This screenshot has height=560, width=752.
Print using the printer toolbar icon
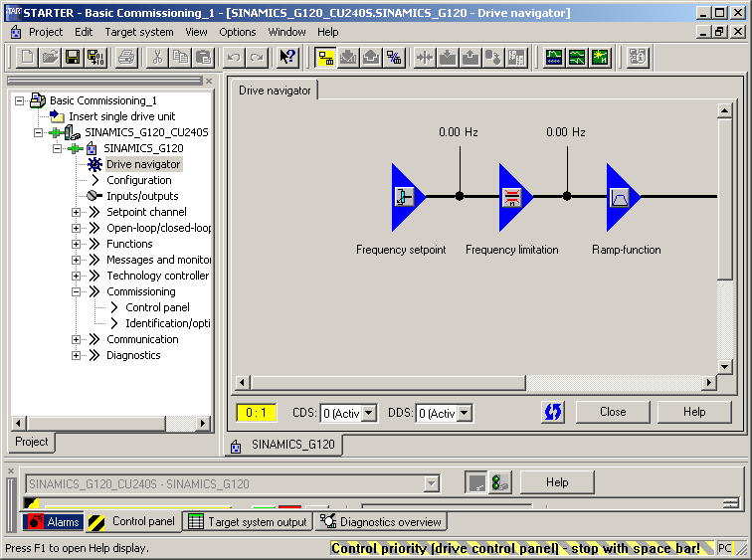click(127, 58)
